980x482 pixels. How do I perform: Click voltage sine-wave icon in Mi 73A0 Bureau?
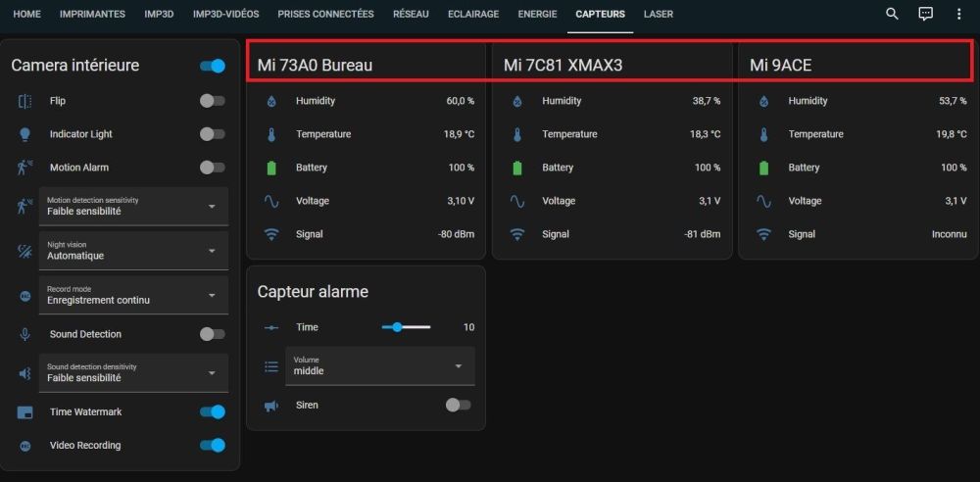click(x=271, y=201)
